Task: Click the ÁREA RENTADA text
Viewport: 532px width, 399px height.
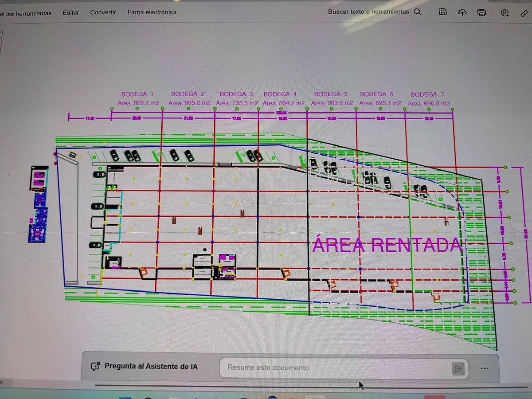Action: coord(387,244)
